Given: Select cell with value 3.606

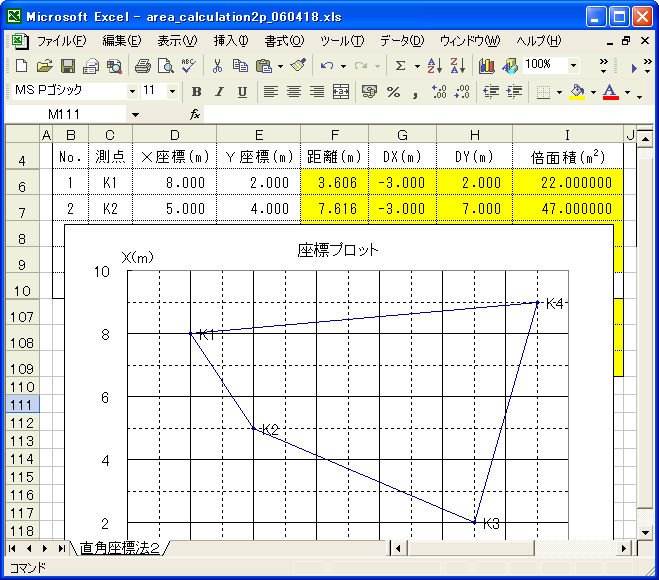Looking at the screenshot, I should [335, 182].
